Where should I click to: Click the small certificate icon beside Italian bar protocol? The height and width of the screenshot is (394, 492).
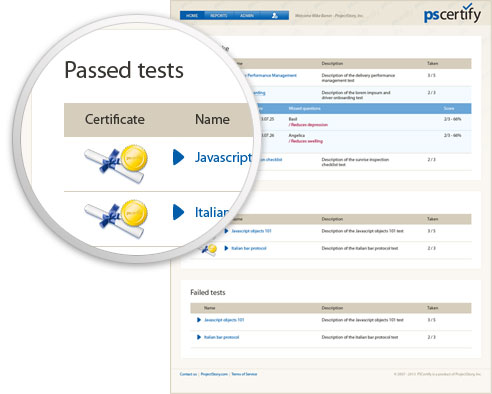[x=210, y=249]
